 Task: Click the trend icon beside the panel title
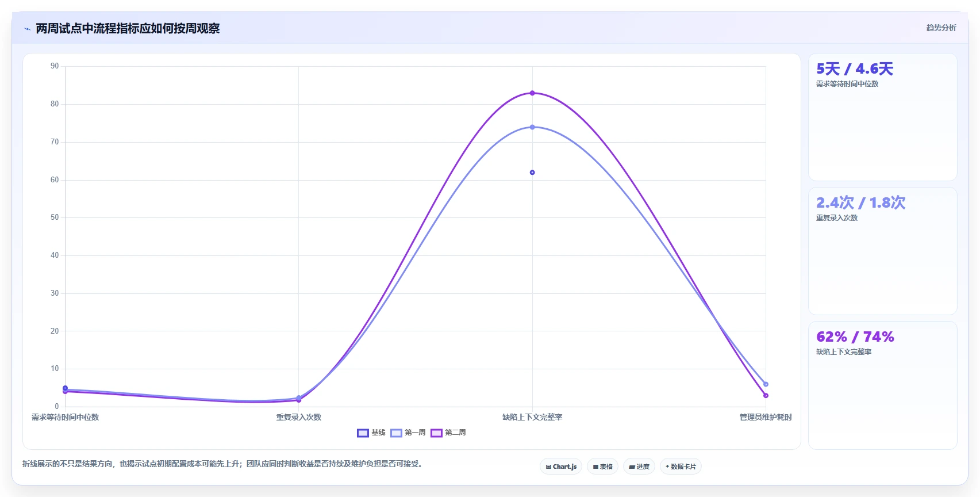27,29
